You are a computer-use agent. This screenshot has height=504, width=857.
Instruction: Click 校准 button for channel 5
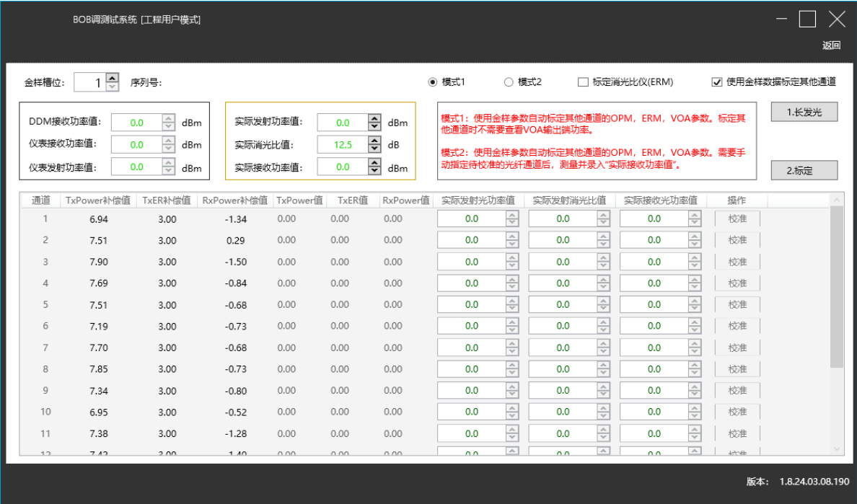(737, 305)
